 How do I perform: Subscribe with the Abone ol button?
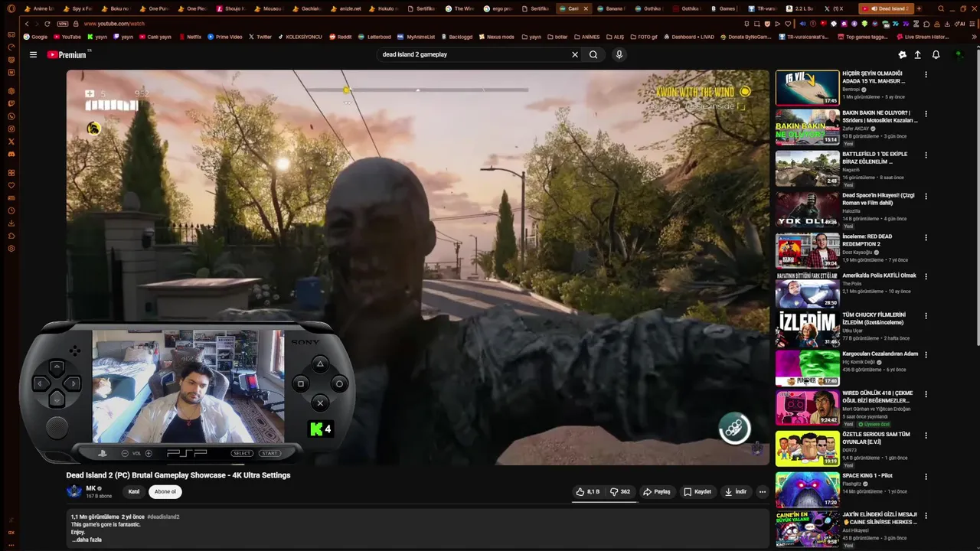[x=165, y=492]
